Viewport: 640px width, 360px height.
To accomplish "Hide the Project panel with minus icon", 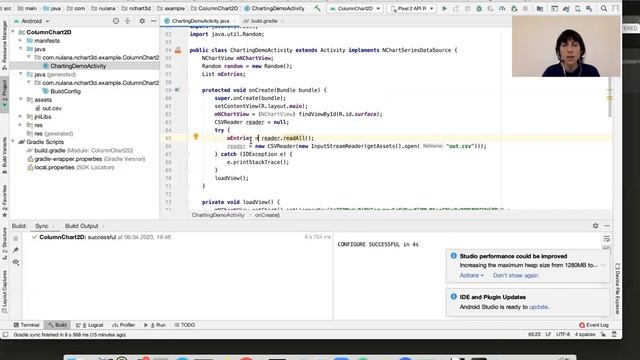I will (x=153, y=21).
